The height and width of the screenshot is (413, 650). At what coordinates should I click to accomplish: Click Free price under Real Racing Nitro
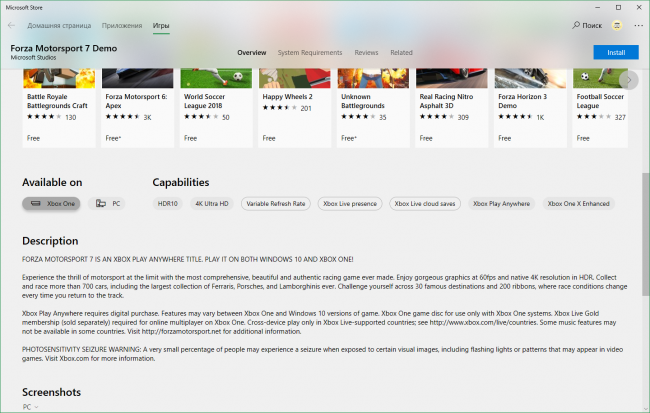coord(426,138)
